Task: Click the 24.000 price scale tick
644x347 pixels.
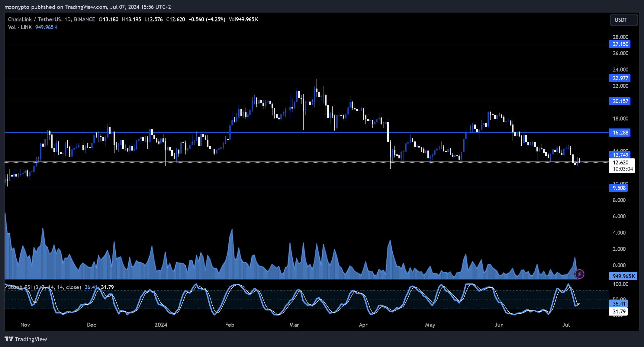Action: 620,70
